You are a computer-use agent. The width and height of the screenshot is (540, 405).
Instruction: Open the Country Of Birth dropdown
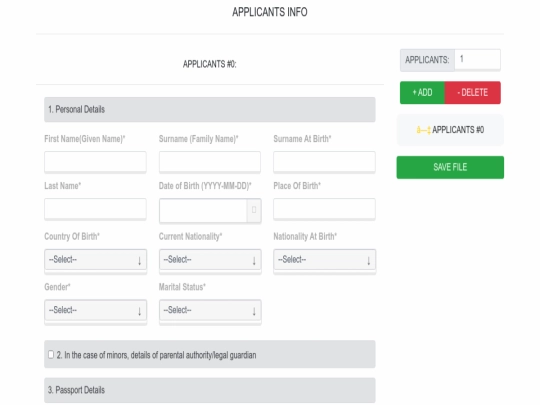point(95,260)
